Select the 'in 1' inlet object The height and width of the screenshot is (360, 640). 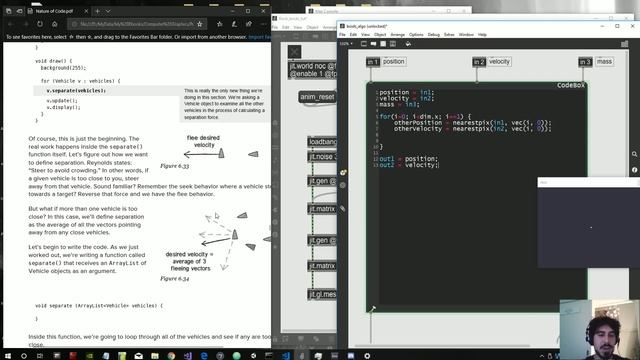tap(373, 62)
